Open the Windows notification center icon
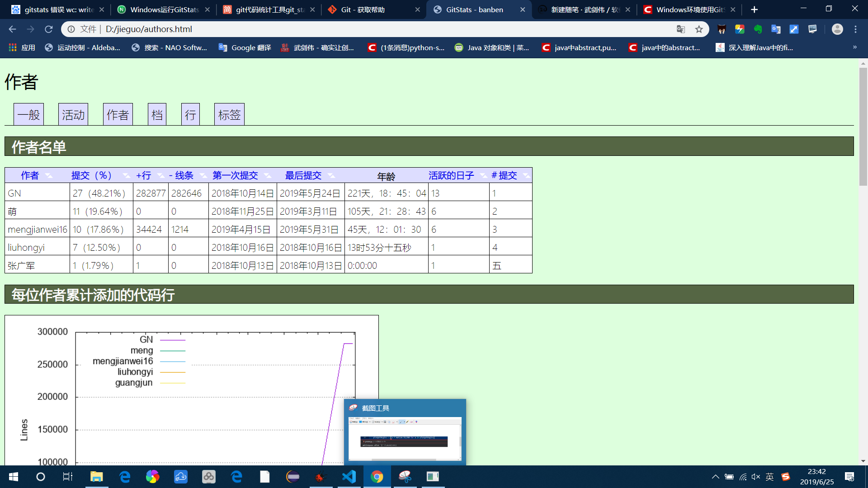The width and height of the screenshot is (868, 488). 849,477
